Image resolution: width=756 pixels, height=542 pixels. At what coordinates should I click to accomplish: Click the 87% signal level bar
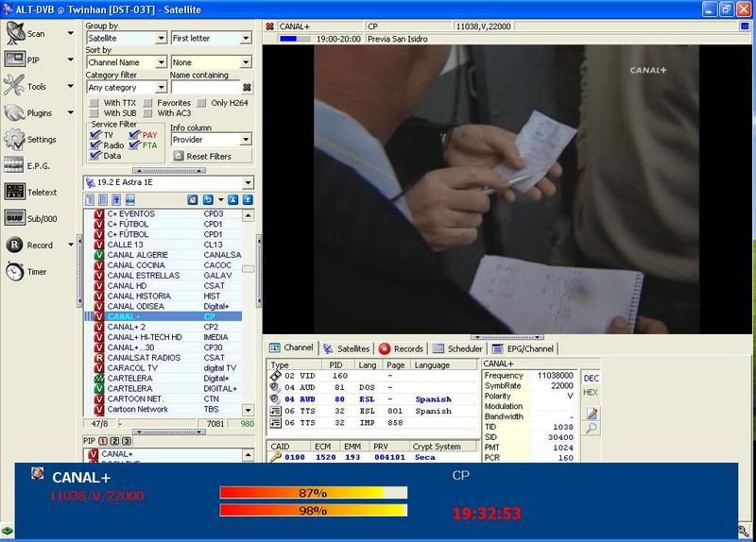click(x=314, y=492)
